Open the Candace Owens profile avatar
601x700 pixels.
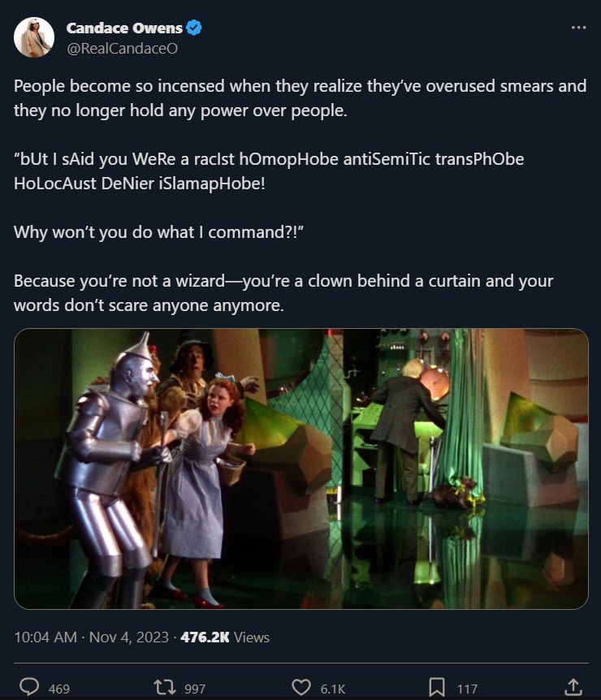34,37
